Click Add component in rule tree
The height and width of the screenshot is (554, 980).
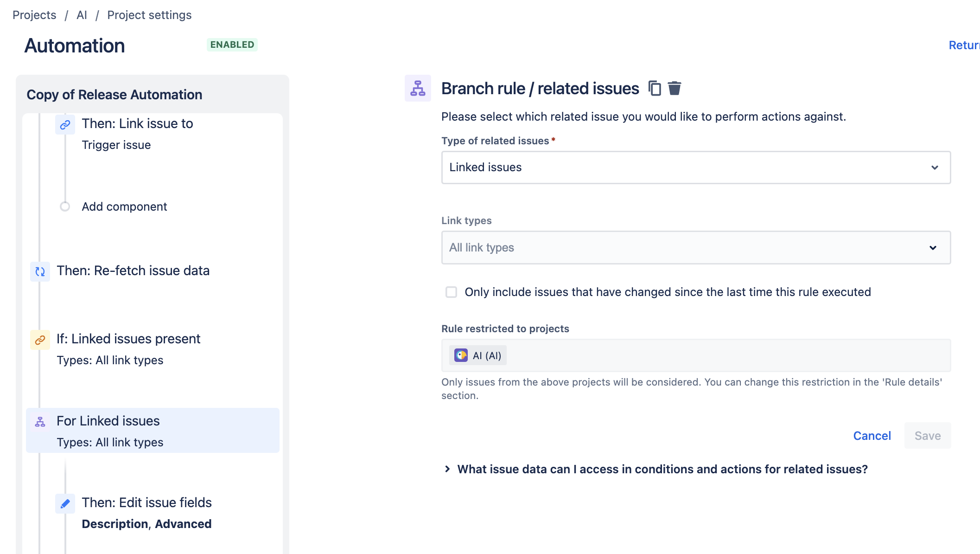pyautogui.click(x=124, y=206)
